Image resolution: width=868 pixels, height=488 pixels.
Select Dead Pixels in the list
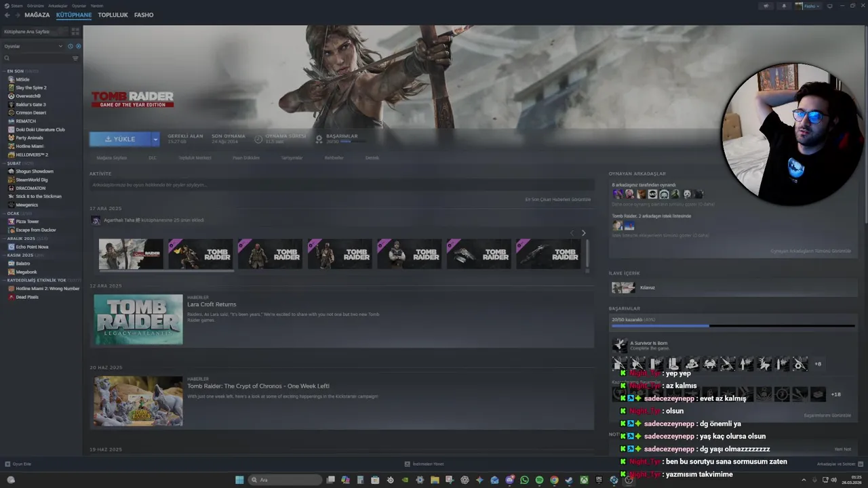tap(27, 297)
